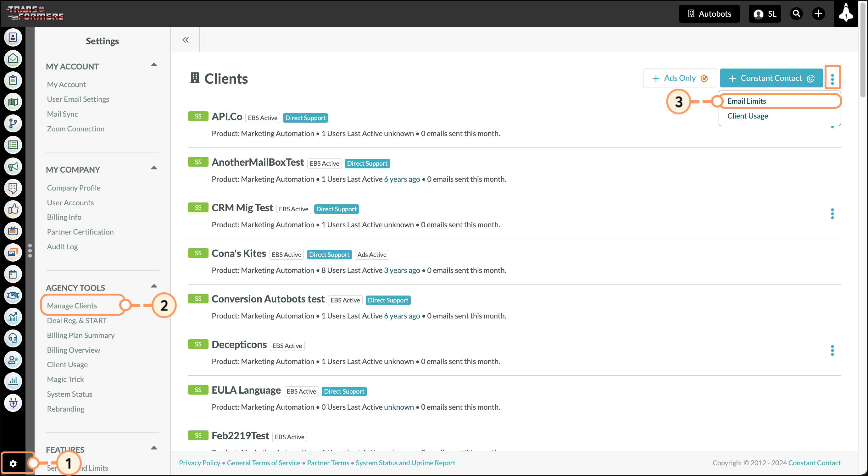Viewport: 868px width, 476px height.
Task: Open the Partner Terms link
Action: pos(328,463)
